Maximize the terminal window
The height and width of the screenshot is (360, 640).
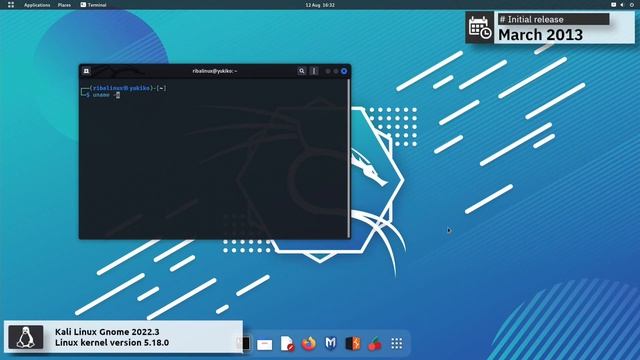click(336, 71)
